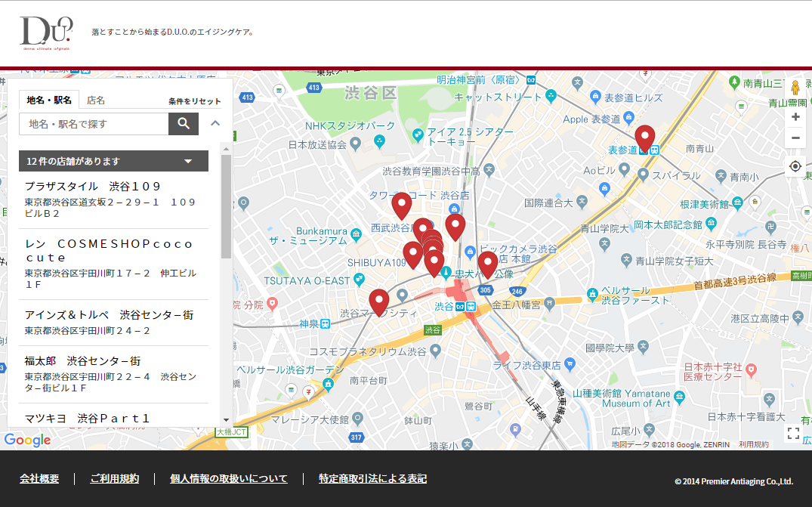Select the red store pin near Omotesando station

(644, 138)
